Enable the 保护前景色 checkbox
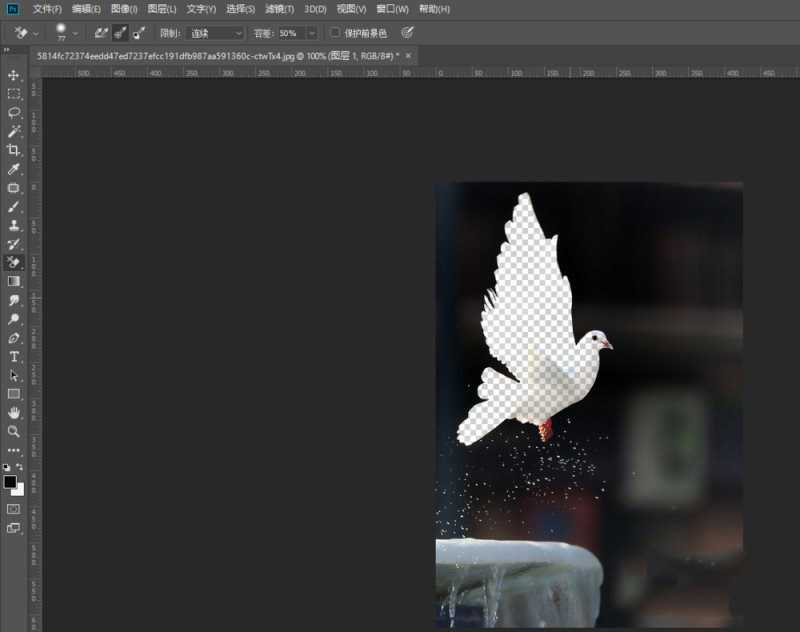The width and height of the screenshot is (800, 632). pos(335,32)
